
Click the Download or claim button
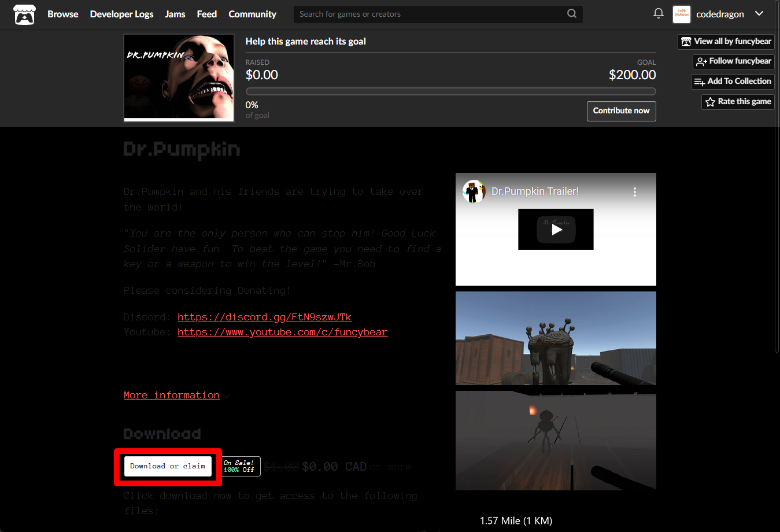tap(168, 466)
